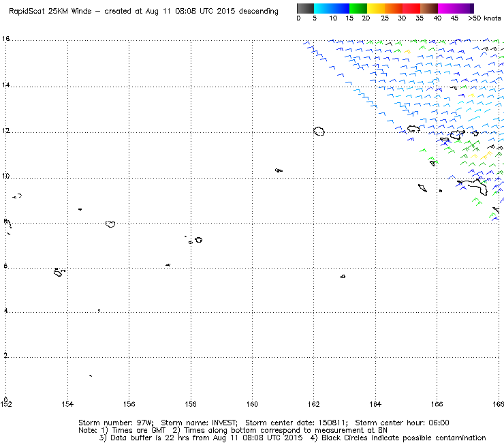Click longitude axis label "158"

pyautogui.click(x=191, y=404)
